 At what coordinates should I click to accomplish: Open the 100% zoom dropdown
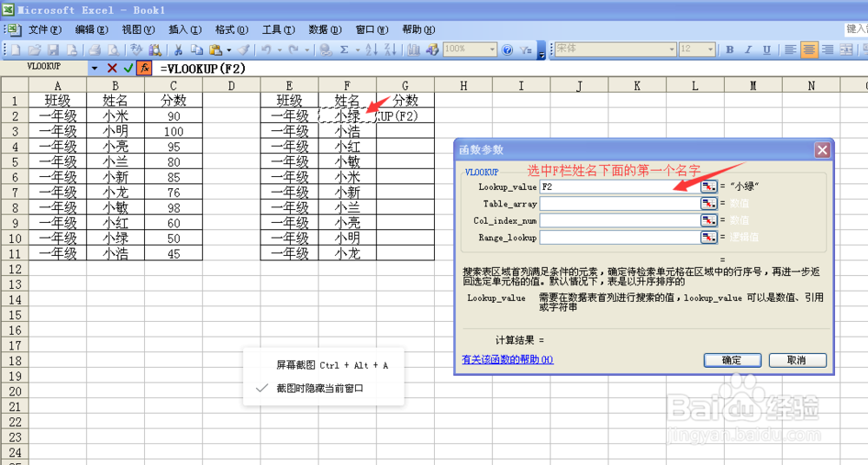pos(492,49)
